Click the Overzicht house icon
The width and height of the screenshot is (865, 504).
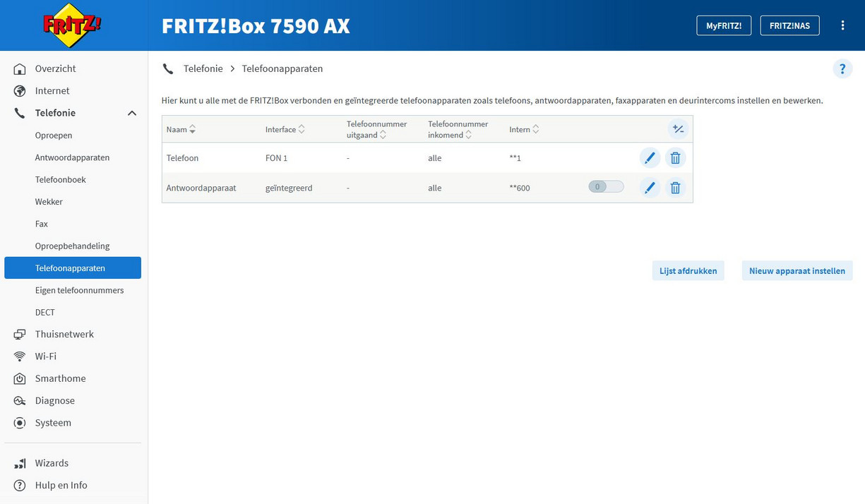pyautogui.click(x=20, y=68)
